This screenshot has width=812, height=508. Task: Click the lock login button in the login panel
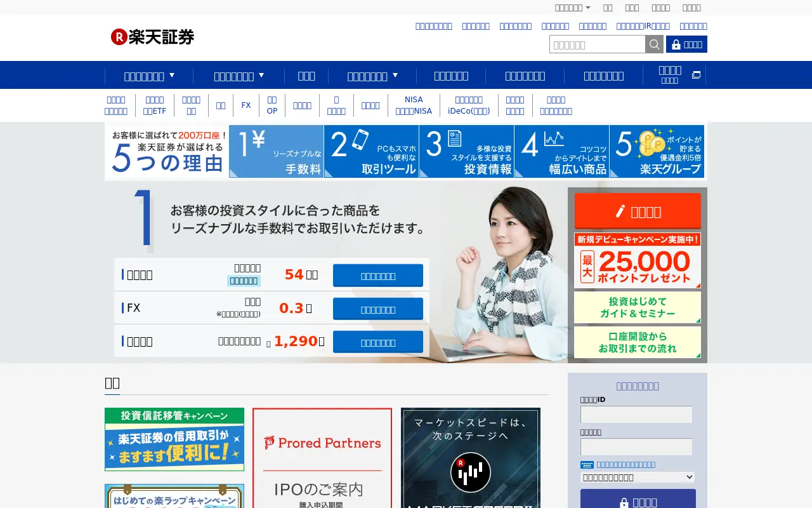tap(638, 500)
